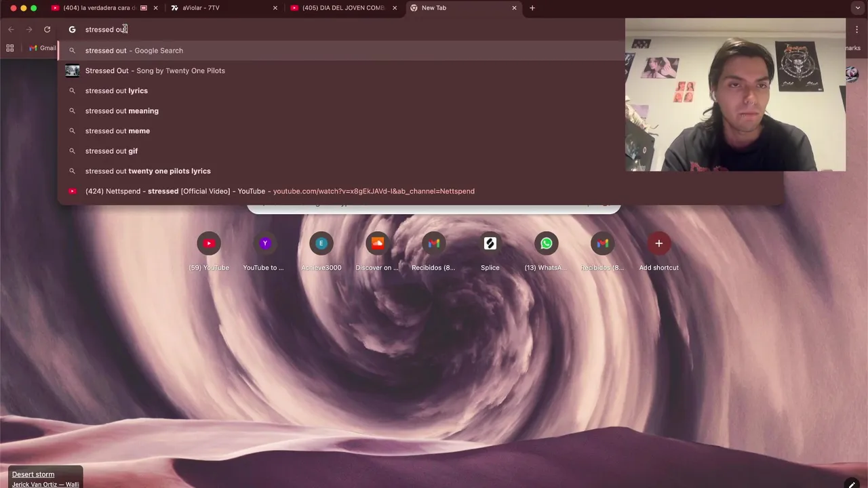868x488 pixels.
Task: Close the 'la verdadera cara' tab
Action: coord(155,8)
